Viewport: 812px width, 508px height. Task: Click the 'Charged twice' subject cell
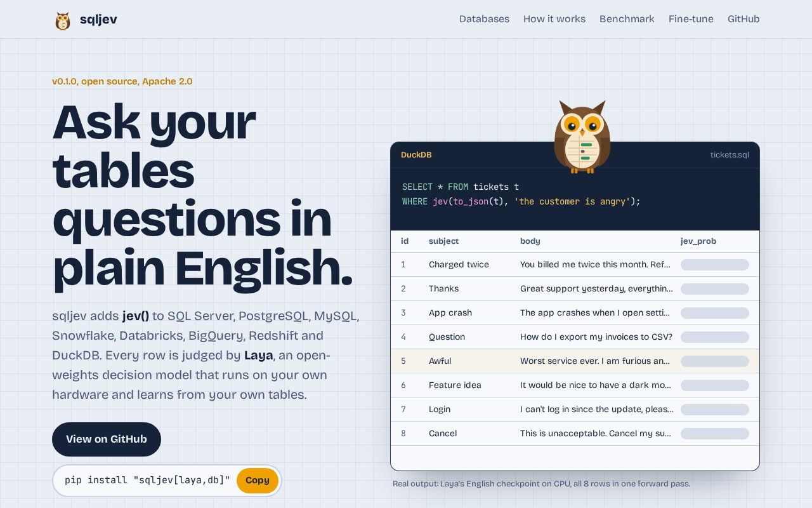[459, 265]
